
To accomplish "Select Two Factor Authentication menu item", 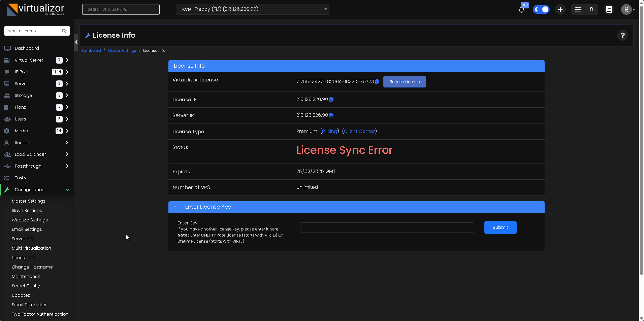I will tap(40, 314).
